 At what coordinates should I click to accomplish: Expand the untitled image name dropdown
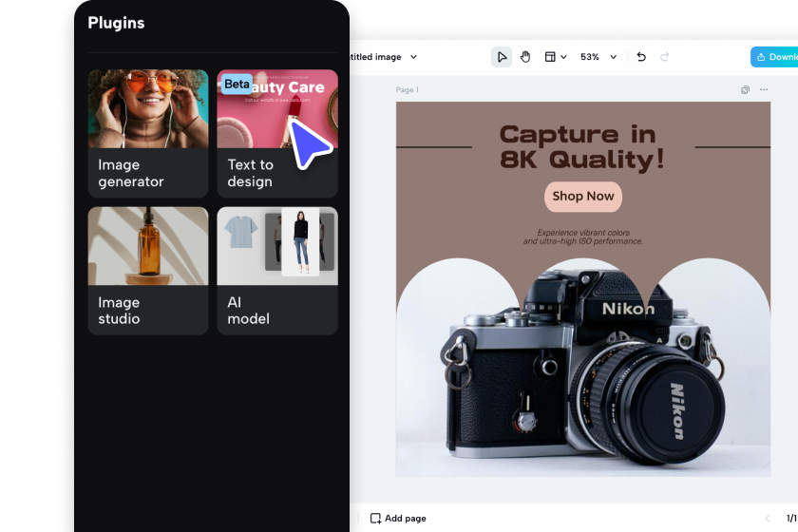414,57
